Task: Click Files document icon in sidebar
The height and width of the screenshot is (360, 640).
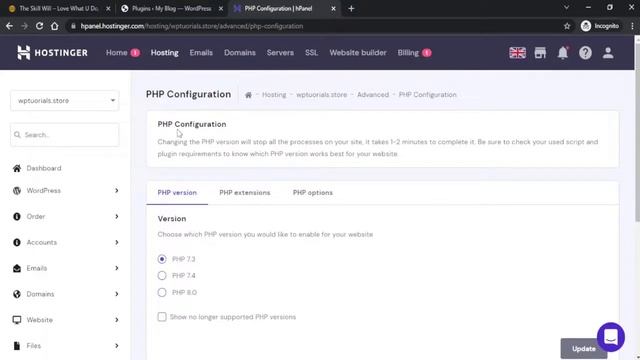Action: (17, 346)
